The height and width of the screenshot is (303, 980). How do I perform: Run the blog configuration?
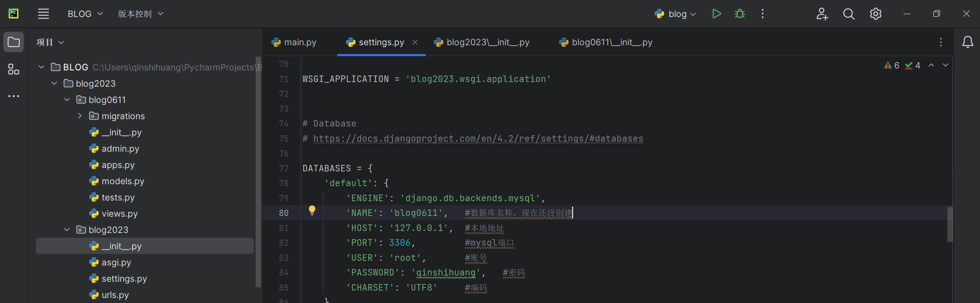(716, 14)
